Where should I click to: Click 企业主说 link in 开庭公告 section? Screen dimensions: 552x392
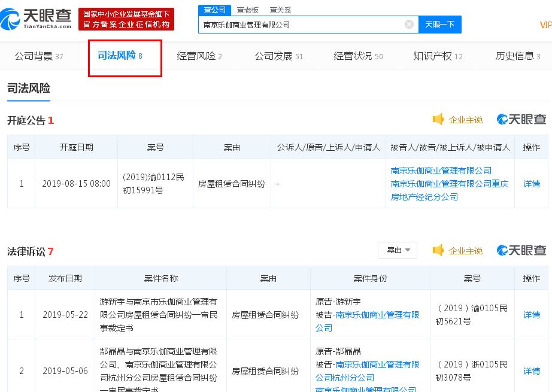click(465, 120)
